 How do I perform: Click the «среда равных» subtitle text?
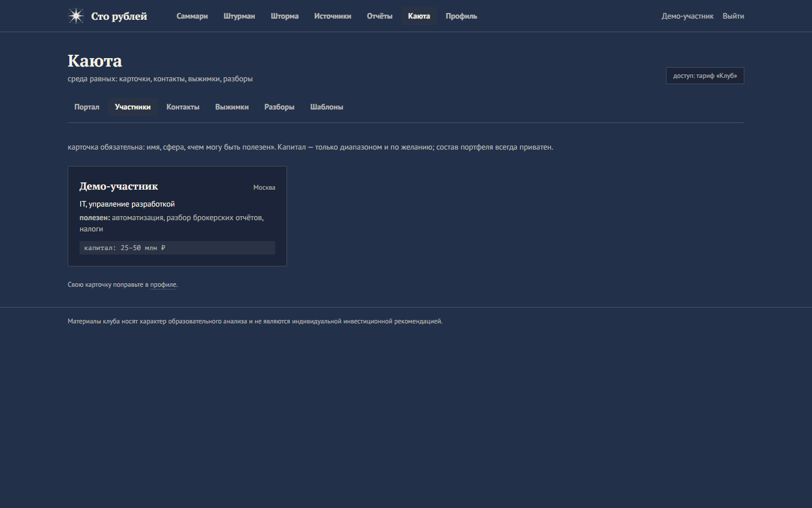coord(160,79)
